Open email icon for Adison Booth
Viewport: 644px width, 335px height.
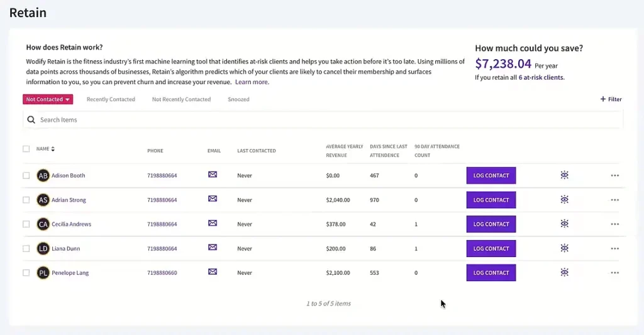[x=213, y=175]
